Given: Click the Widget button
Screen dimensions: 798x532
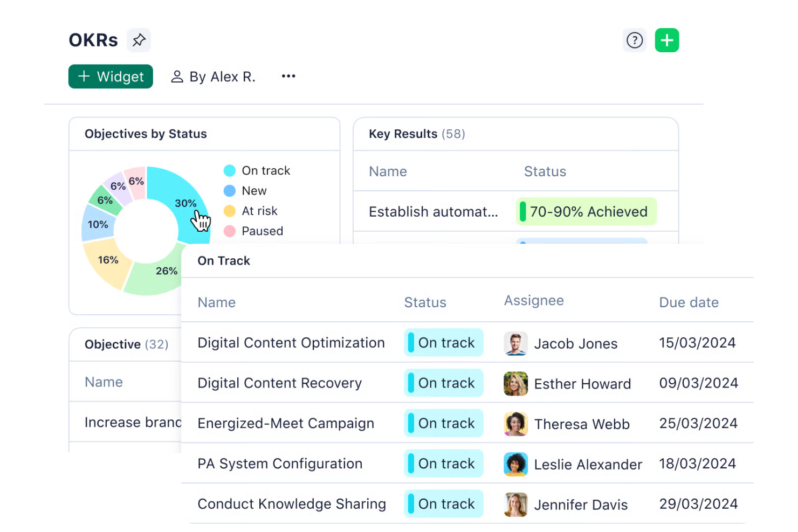Looking at the screenshot, I should coord(111,76).
